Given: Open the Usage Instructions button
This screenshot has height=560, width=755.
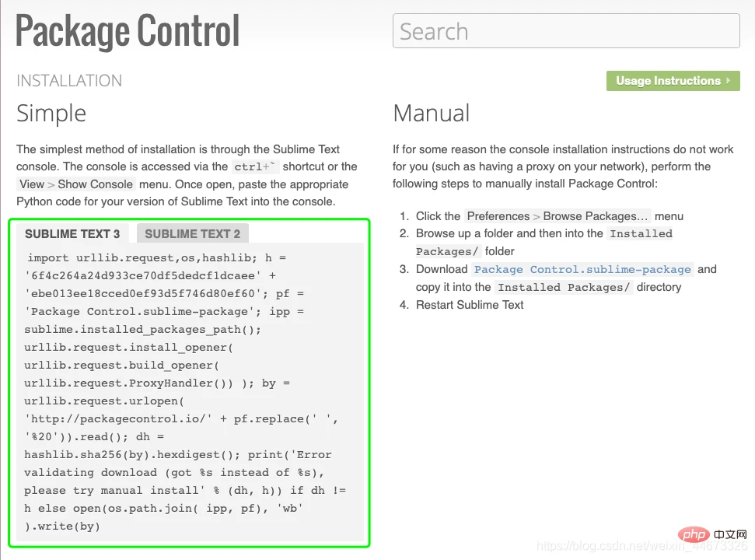Looking at the screenshot, I should (673, 81).
